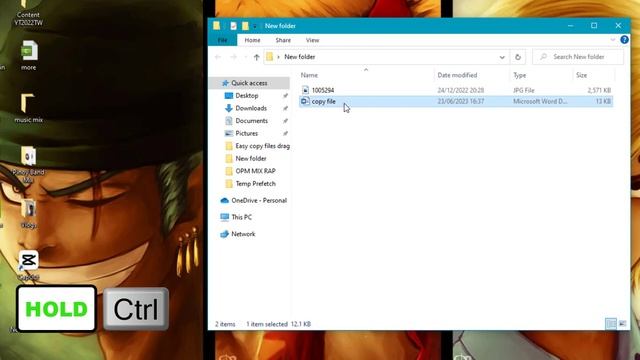Viewport: 640px width, 360px height.
Task: Open Desktop in Quick access
Action: (x=247, y=96)
